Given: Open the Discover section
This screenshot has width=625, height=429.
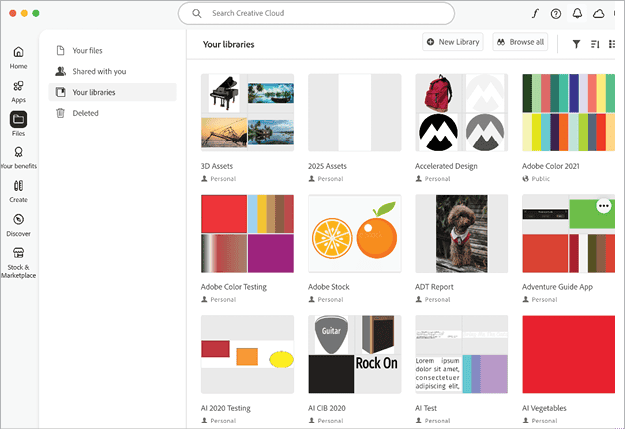Looking at the screenshot, I should coord(18,224).
